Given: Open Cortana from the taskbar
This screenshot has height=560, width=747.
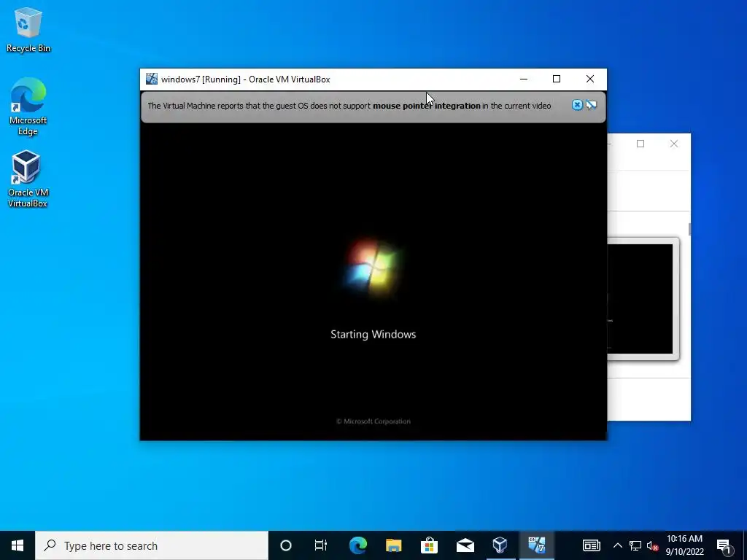Looking at the screenshot, I should pyautogui.click(x=286, y=545).
